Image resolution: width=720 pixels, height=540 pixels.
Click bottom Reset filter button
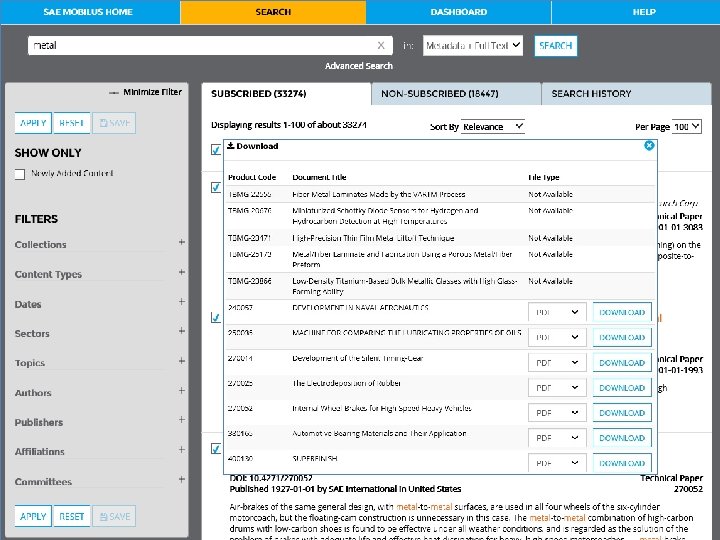(x=72, y=516)
